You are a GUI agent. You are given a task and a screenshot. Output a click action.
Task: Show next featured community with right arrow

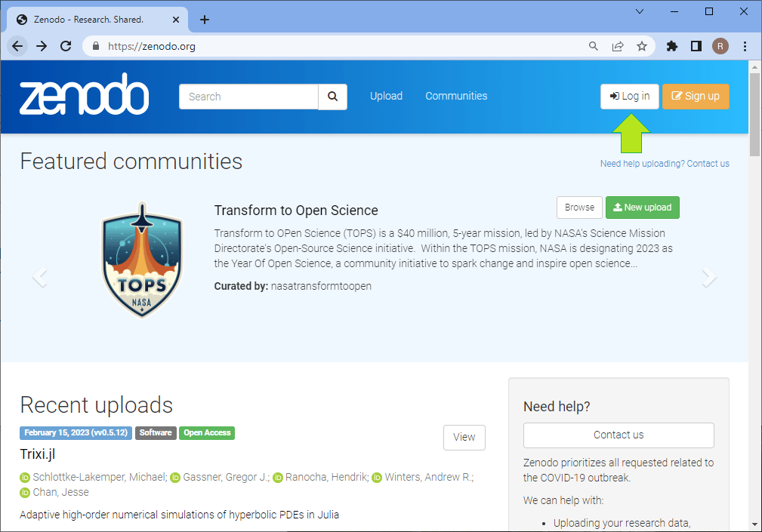click(708, 278)
